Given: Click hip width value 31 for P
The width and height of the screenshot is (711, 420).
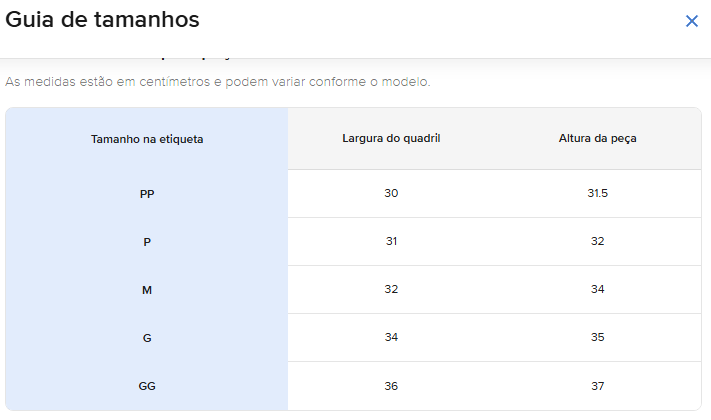Looking at the screenshot, I should point(391,241).
